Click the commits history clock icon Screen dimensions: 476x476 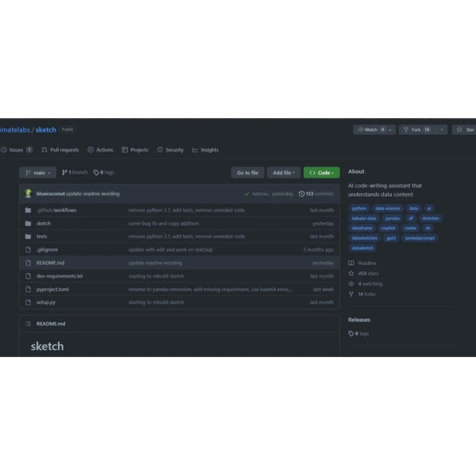click(301, 194)
